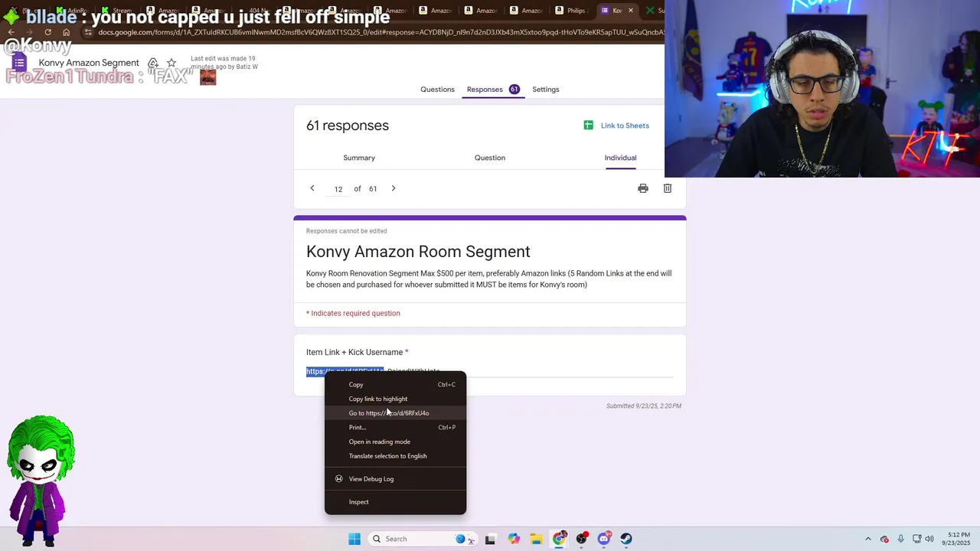Open OBS Studio from taskbar
Screen dimensions: 980x551
point(582,539)
